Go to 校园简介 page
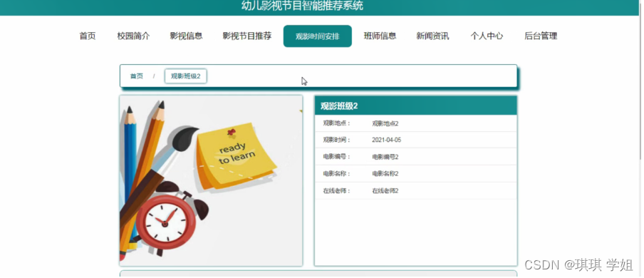The height and width of the screenshot is (278, 644). click(x=133, y=36)
